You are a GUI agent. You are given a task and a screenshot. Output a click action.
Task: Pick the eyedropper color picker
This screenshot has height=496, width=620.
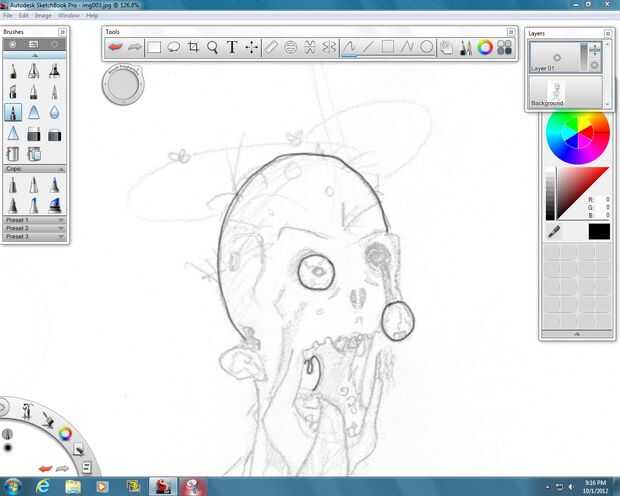pyautogui.click(x=553, y=231)
